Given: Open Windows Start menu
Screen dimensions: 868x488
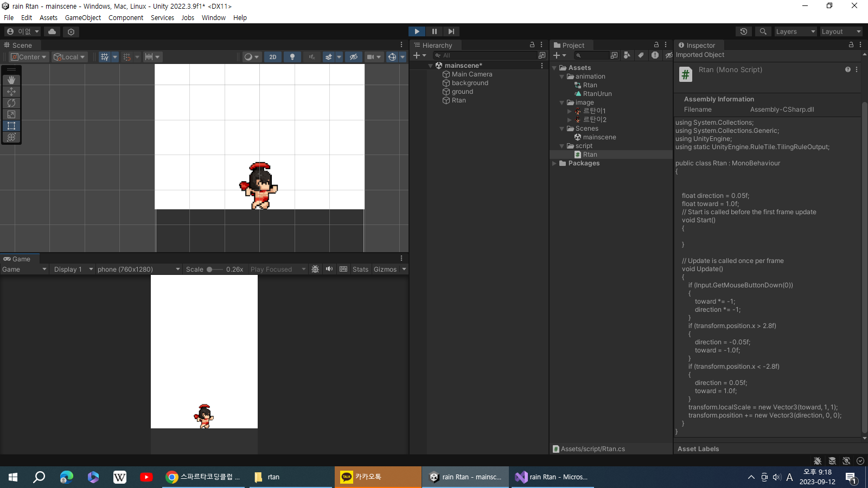Looking at the screenshot, I should click(x=13, y=477).
